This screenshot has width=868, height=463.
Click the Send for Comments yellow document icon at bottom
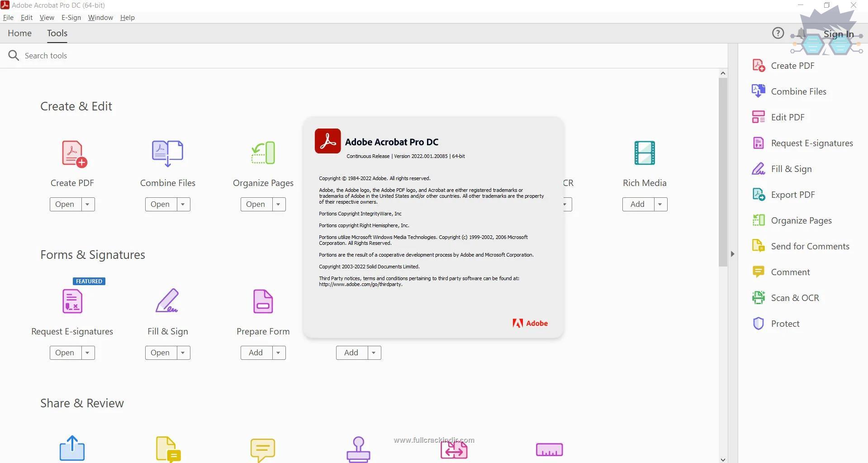(168, 449)
